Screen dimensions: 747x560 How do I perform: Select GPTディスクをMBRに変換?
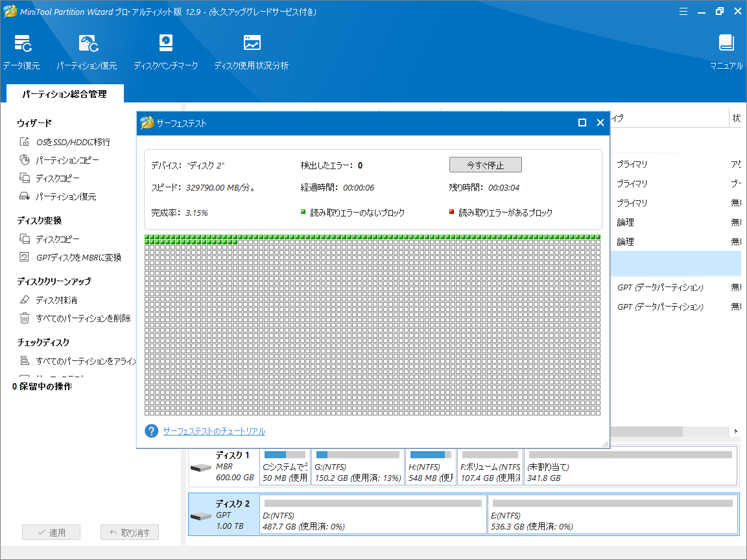click(x=78, y=257)
